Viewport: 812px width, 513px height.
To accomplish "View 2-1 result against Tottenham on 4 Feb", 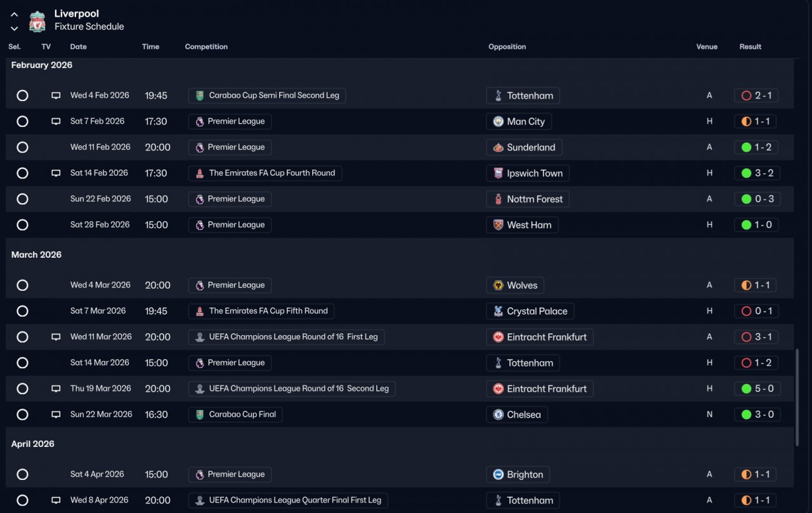I will [x=756, y=96].
